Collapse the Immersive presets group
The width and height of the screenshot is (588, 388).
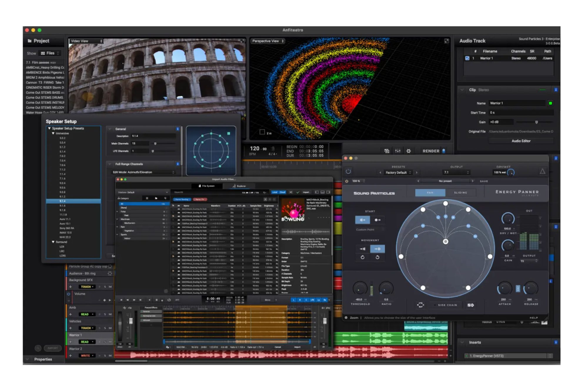[x=53, y=133]
